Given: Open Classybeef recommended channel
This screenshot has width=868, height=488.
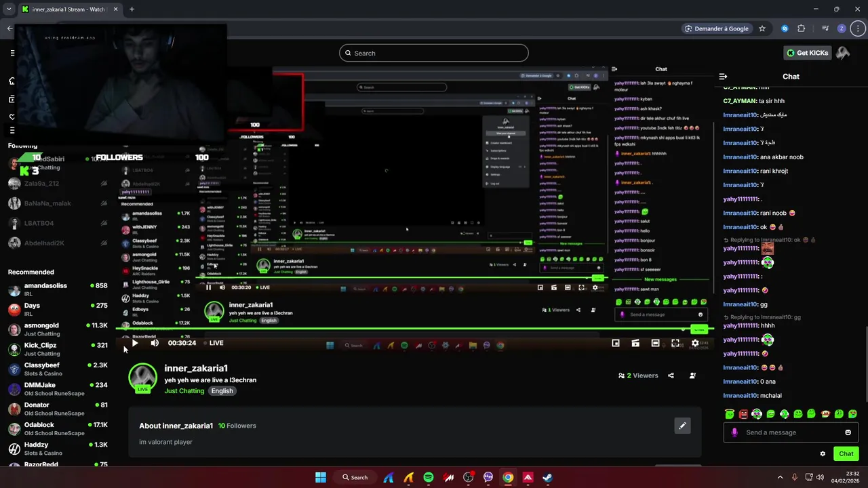Looking at the screenshot, I should [x=58, y=369].
